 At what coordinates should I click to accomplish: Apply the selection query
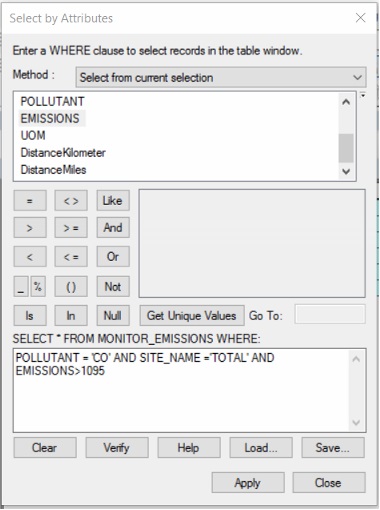tap(248, 482)
